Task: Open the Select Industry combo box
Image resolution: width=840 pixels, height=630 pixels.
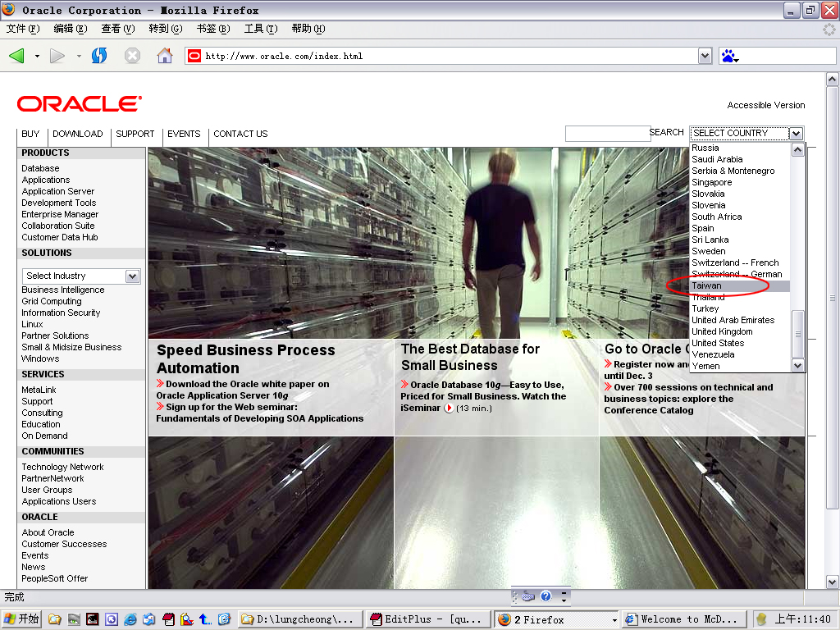Action: (x=81, y=276)
